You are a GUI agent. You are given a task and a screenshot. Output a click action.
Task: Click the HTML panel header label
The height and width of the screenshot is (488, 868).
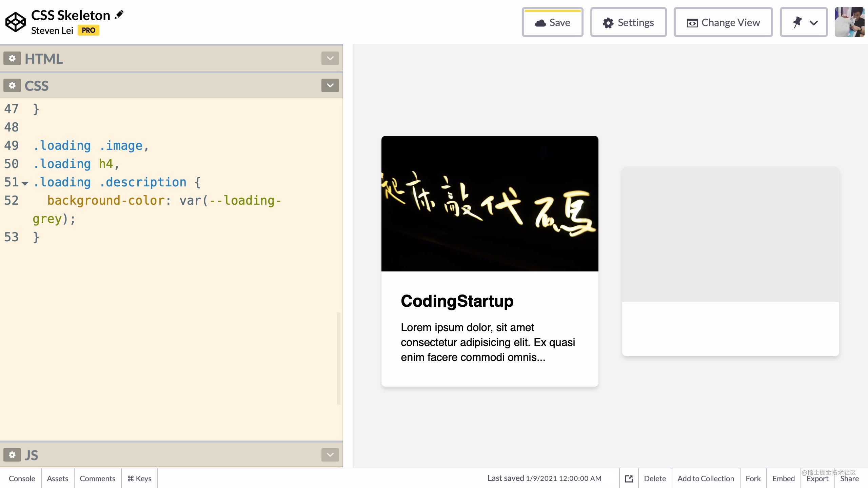point(44,59)
